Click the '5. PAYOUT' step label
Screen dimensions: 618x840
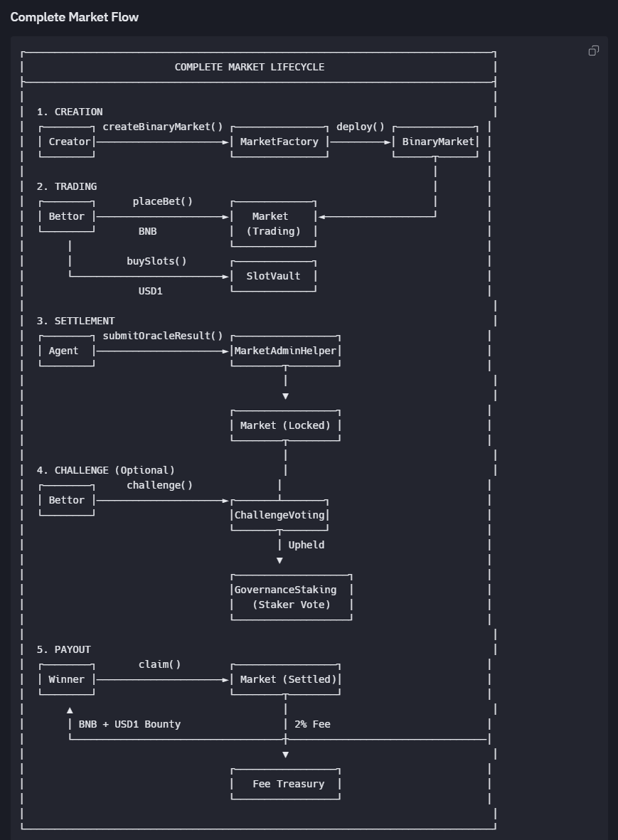(64, 650)
